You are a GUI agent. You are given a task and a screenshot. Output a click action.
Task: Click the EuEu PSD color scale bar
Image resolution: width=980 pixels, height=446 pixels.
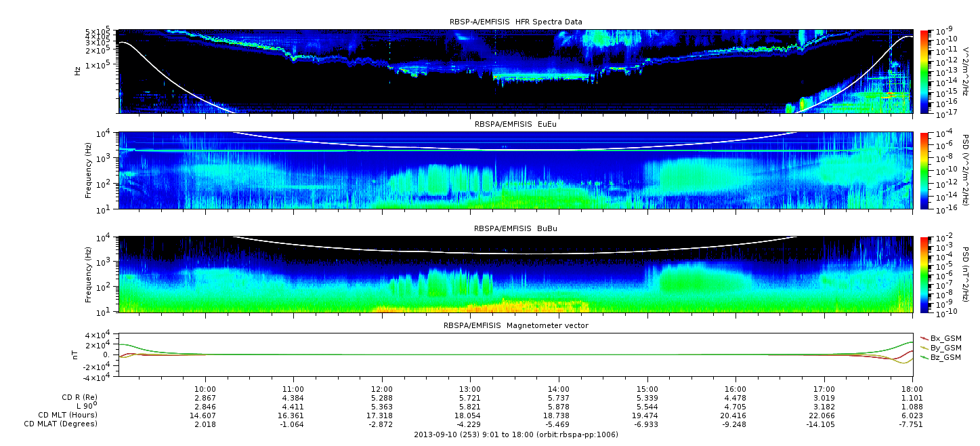(924, 170)
